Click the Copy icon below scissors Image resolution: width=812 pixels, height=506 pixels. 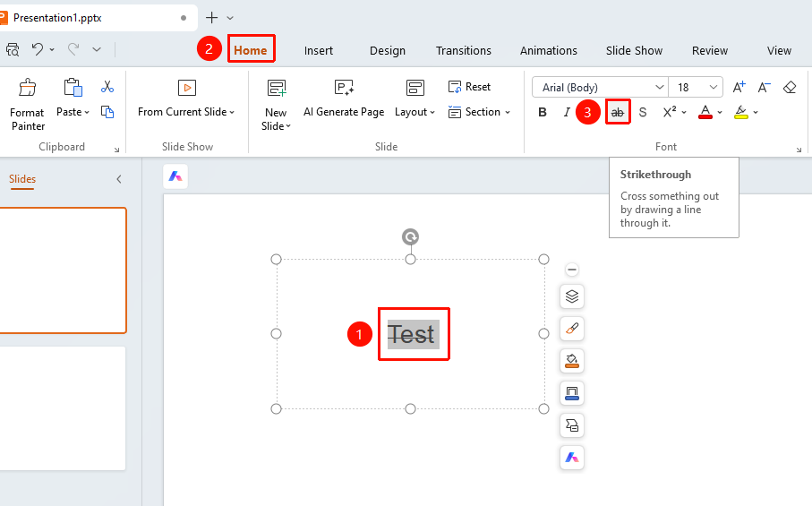[x=107, y=112]
